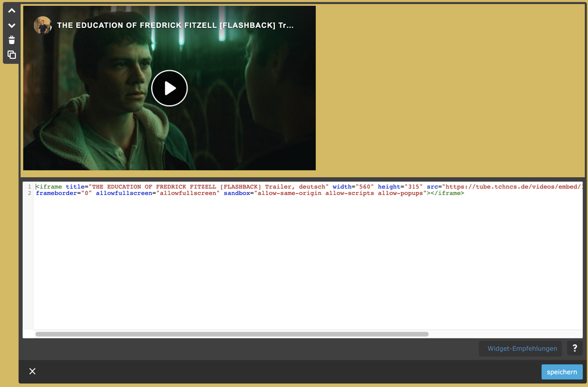Click the width="560" attribute value
This screenshot has width=588, height=387.
[x=364, y=187]
